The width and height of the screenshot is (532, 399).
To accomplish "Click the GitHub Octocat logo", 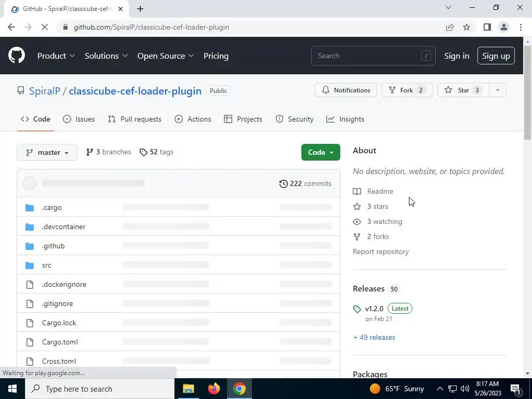I will click(x=17, y=56).
